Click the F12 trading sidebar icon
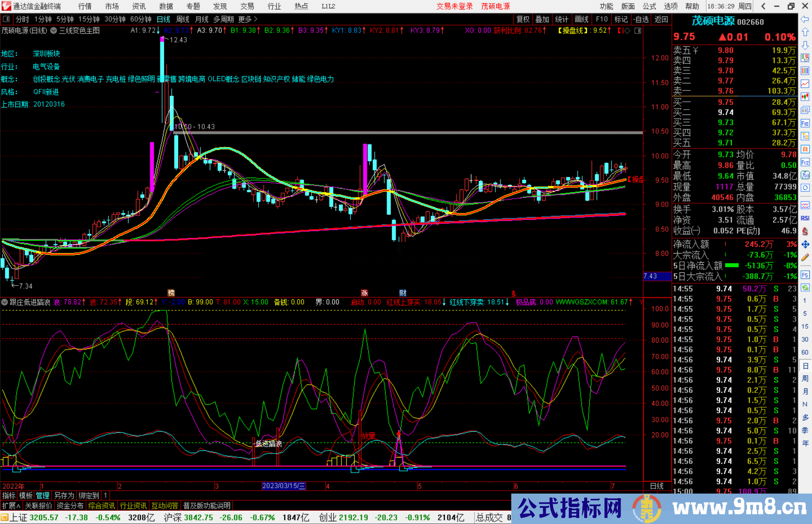 805,162
